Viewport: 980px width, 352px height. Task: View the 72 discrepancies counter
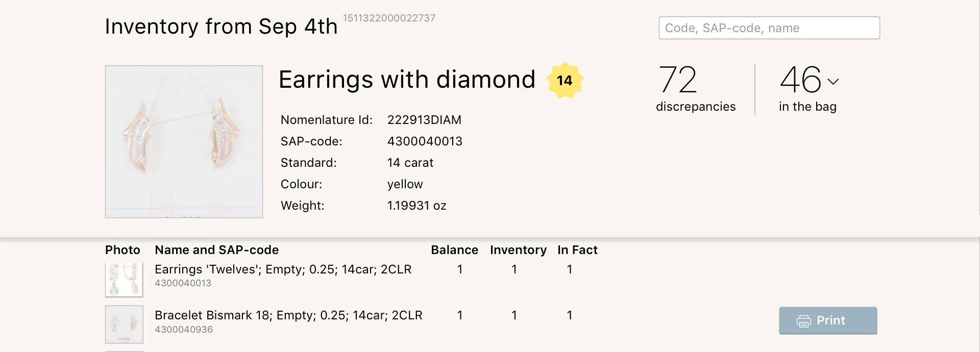pos(695,89)
